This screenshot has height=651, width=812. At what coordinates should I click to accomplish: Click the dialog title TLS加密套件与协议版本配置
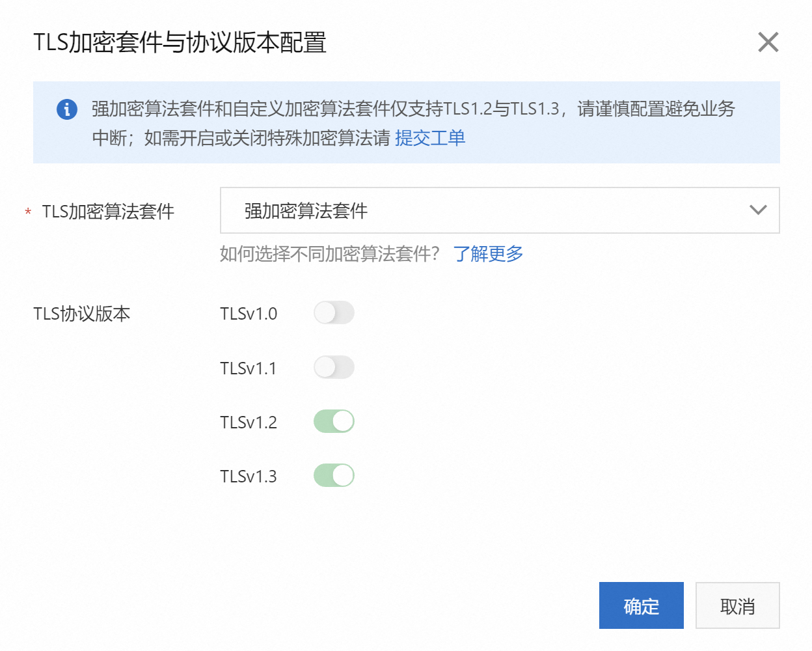[180, 43]
